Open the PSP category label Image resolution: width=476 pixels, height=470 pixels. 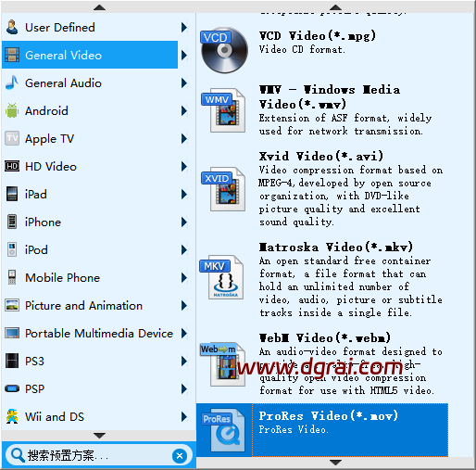(34, 388)
